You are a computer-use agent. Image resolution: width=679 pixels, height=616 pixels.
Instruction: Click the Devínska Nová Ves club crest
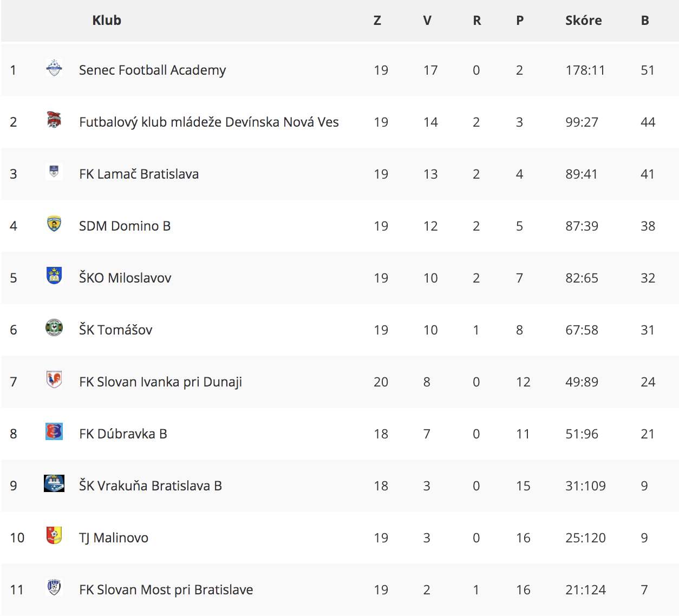tap(54, 120)
